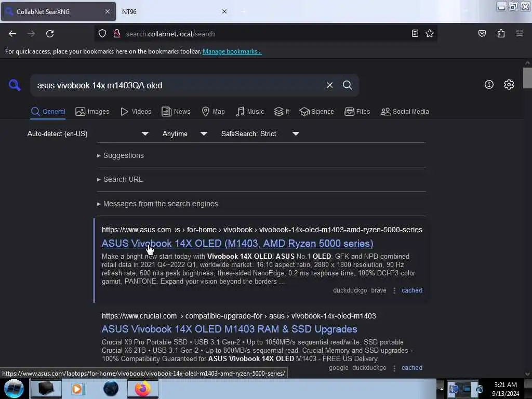532x399 pixels.
Task: Submit search with the magnifier button
Action: (x=347, y=85)
